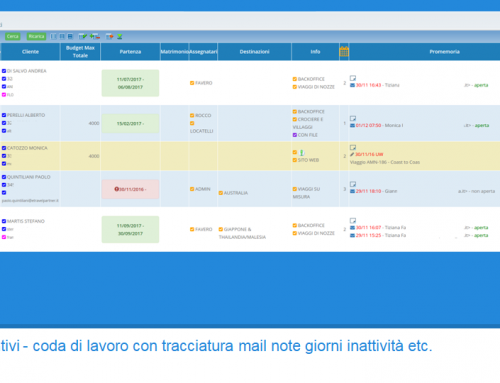Click the 4000 budget in CATOZZO MONICA row
Viewport: 500px width, 383px height.
tap(94, 156)
